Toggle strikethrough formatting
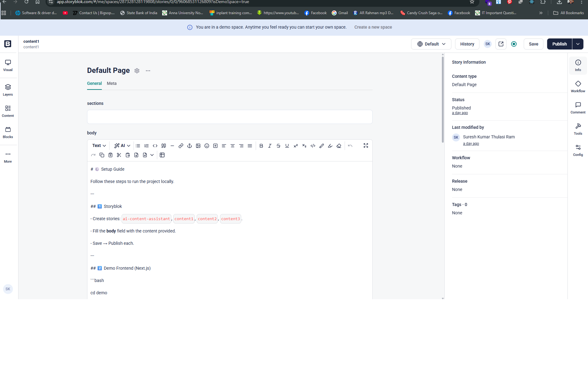Viewport: 588px width, 369px height. pos(278,146)
